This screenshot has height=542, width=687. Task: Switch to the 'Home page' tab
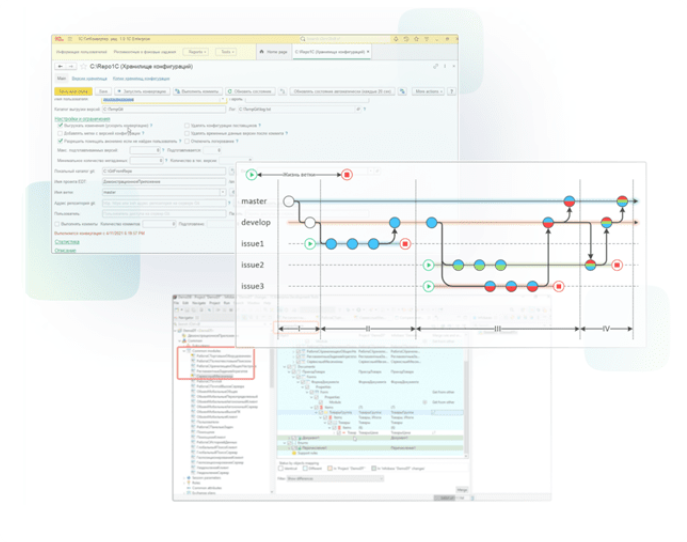pyautogui.click(x=272, y=50)
